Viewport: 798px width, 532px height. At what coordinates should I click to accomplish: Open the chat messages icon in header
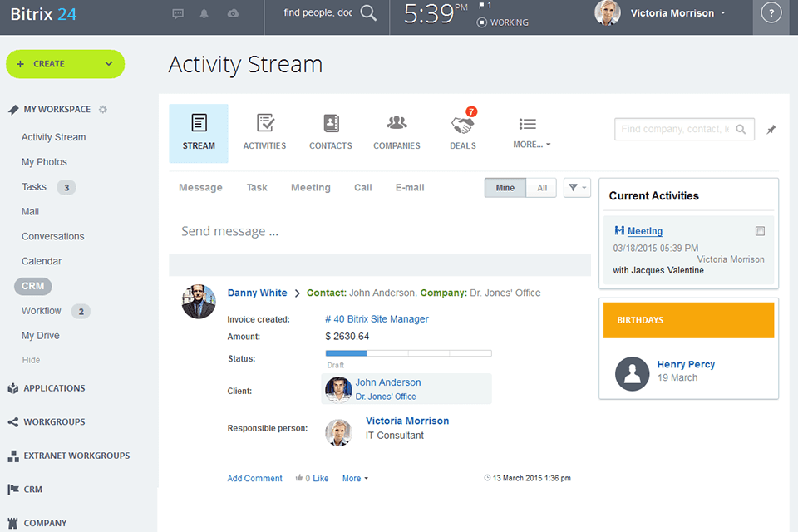click(178, 14)
